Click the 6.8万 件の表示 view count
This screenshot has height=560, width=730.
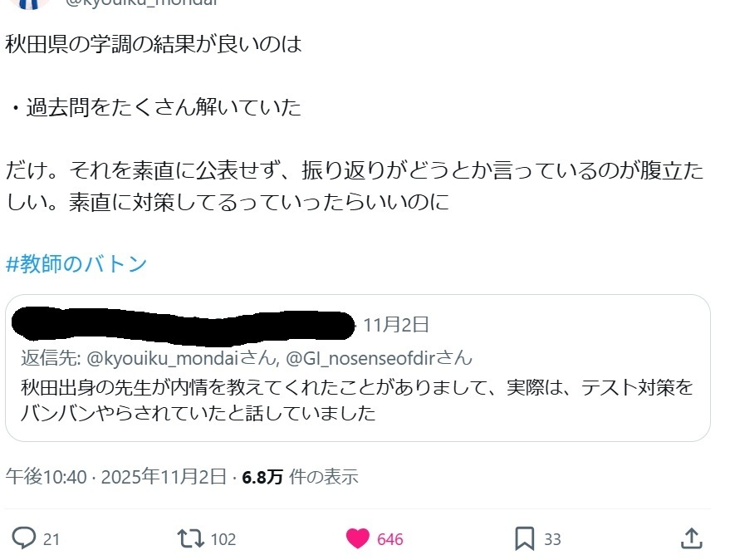[x=300, y=477]
